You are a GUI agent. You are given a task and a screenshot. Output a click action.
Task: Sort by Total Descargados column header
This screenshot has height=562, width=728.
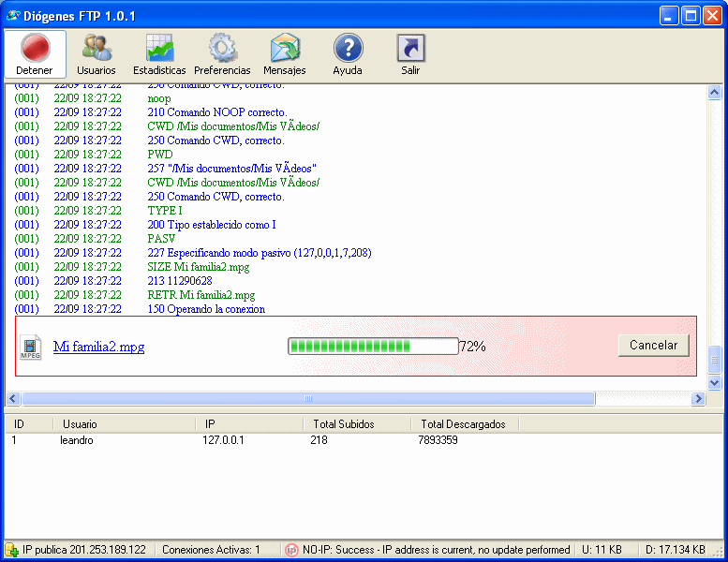463,424
